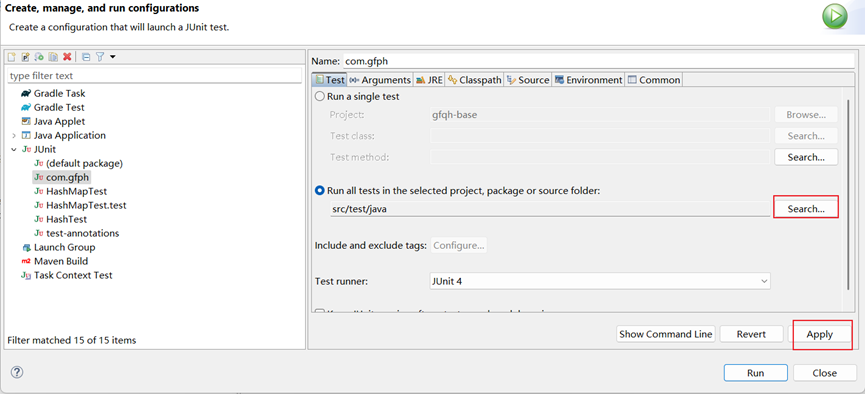Click the Revert button
The height and width of the screenshot is (394, 865).
pos(751,334)
